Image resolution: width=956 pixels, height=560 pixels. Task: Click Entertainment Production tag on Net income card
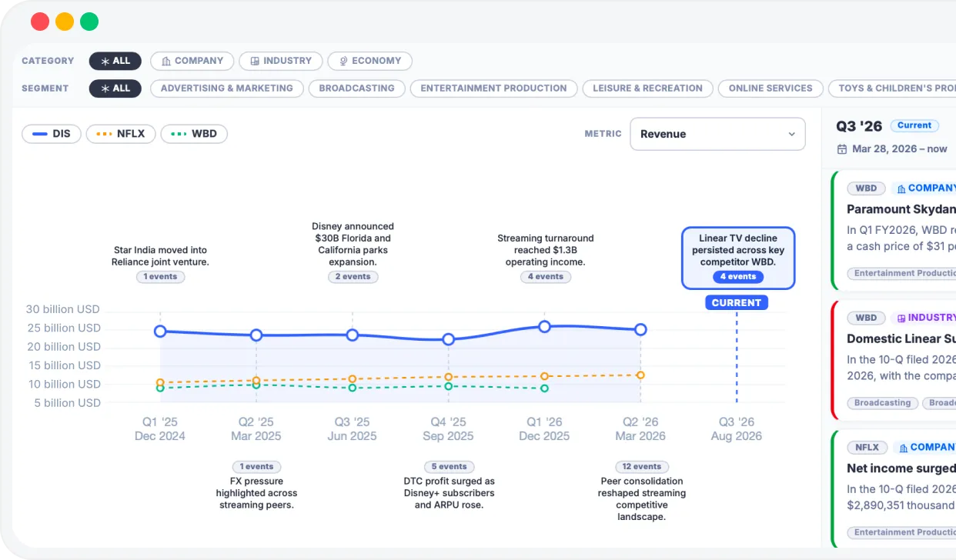coord(902,532)
